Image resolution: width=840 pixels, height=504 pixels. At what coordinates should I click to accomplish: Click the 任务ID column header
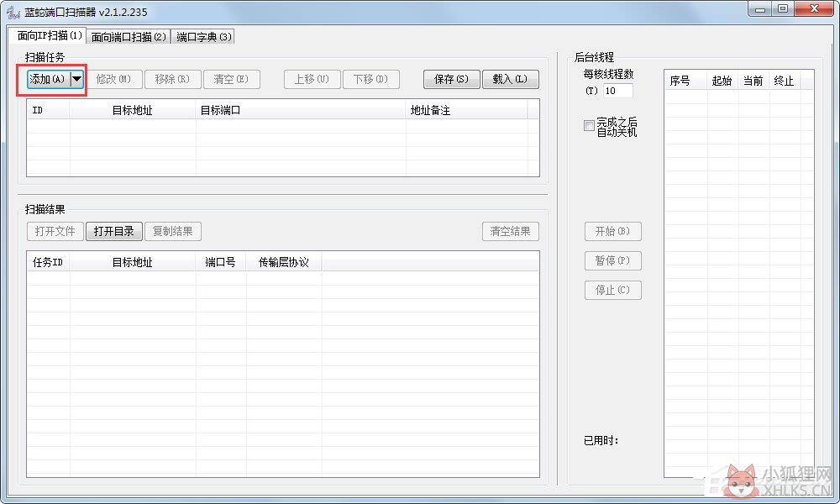pyautogui.click(x=48, y=262)
